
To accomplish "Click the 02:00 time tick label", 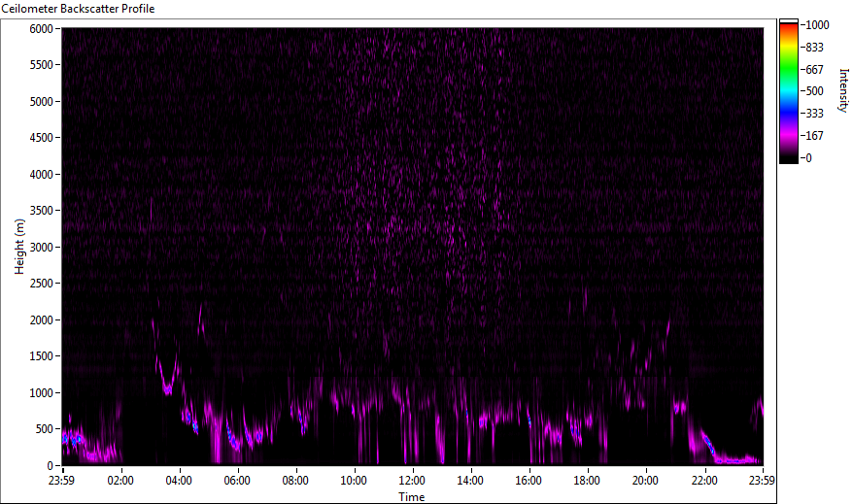I will click(120, 481).
